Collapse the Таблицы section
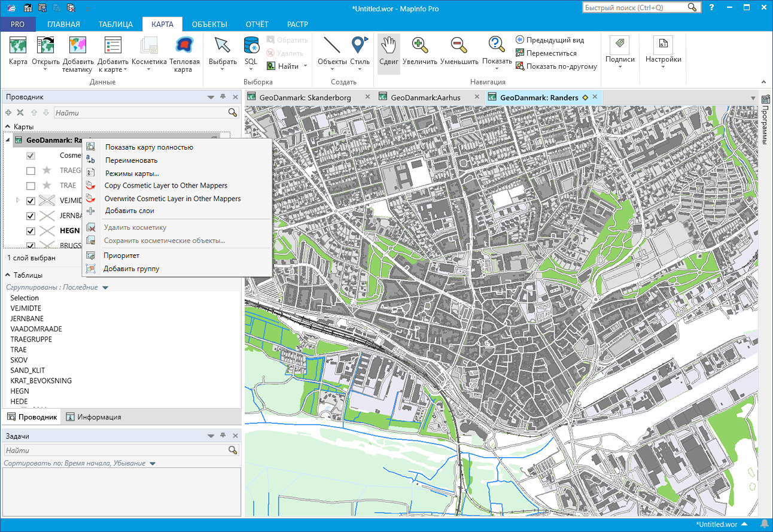The width and height of the screenshot is (773, 532). 8,275
